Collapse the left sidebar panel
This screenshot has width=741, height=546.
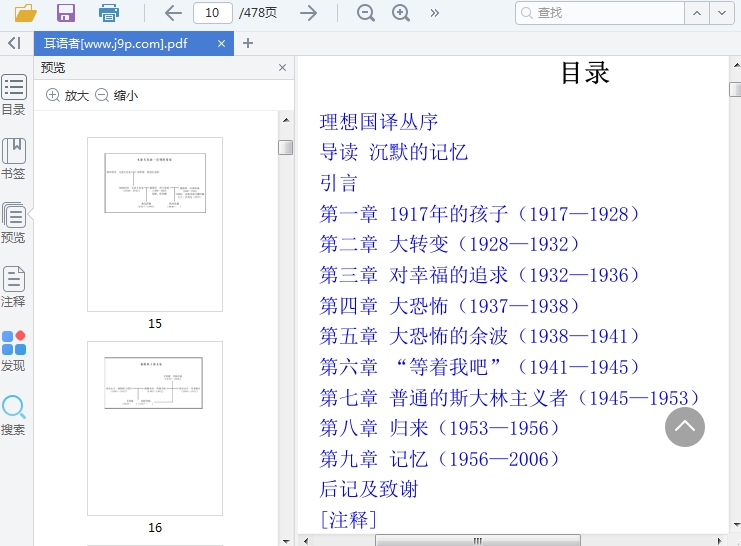click(x=14, y=43)
